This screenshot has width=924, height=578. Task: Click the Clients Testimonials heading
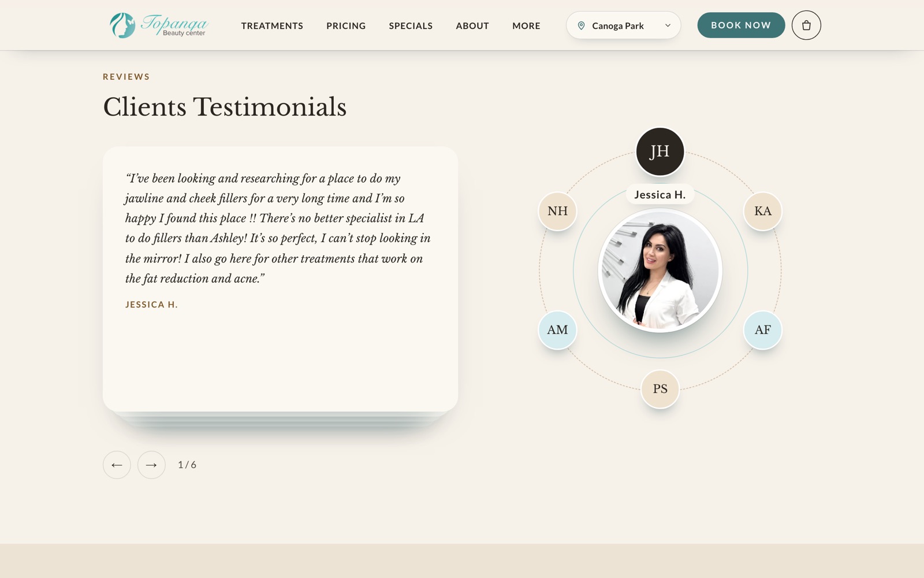[x=225, y=107]
